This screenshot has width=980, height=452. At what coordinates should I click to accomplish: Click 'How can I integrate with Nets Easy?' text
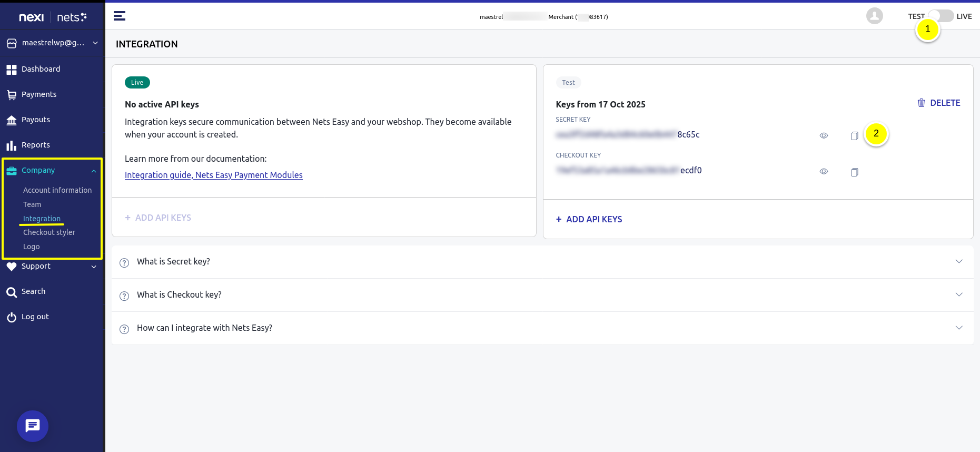click(x=204, y=328)
